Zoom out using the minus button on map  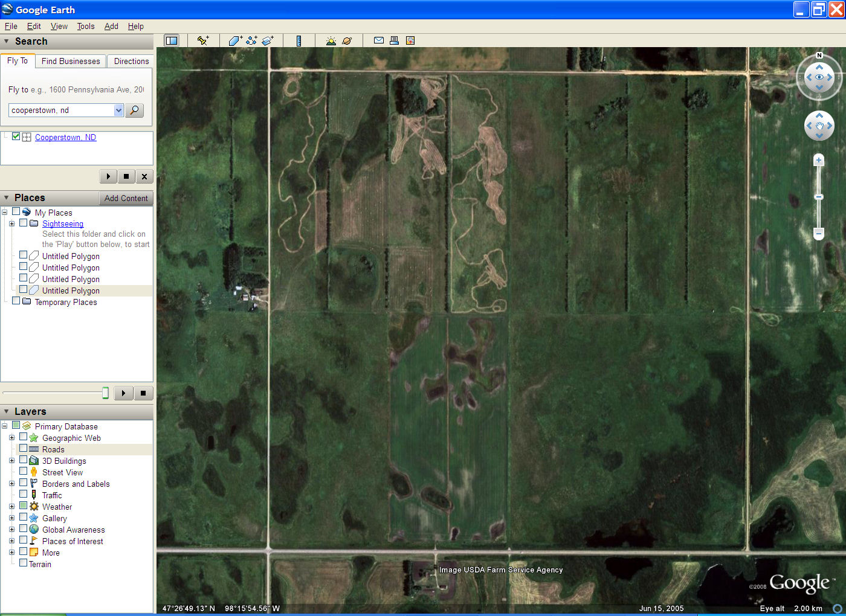pyautogui.click(x=819, y=233)
